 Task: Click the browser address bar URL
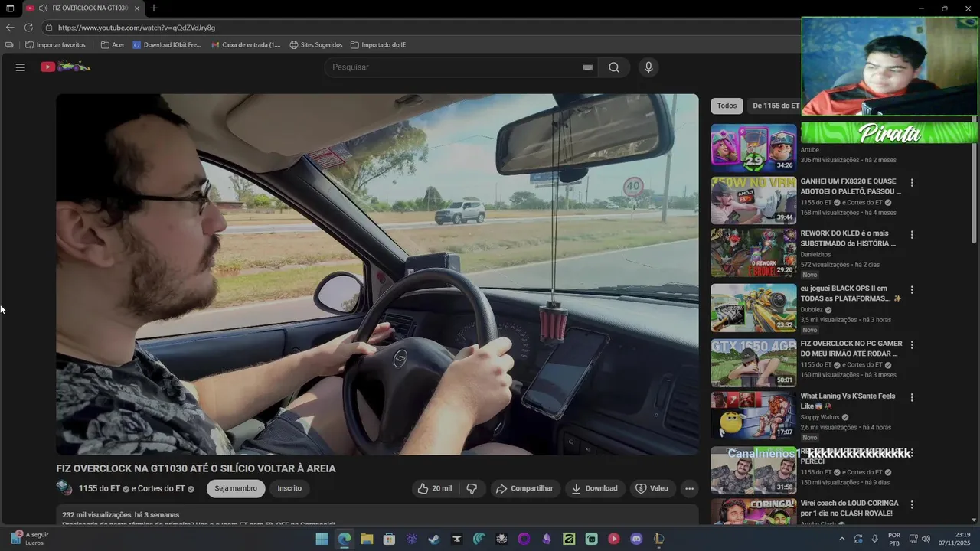click(x=136, y=28)
